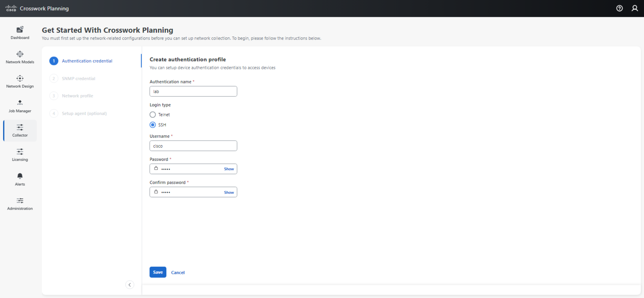Go to step 4 Setup agent (optional)
Screen dimensions: 644x298
(x=78, y=113)
